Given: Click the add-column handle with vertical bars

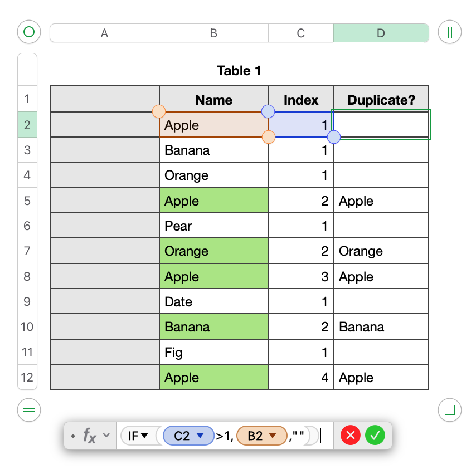Looking at the screenshot, I should coord(449,32).
